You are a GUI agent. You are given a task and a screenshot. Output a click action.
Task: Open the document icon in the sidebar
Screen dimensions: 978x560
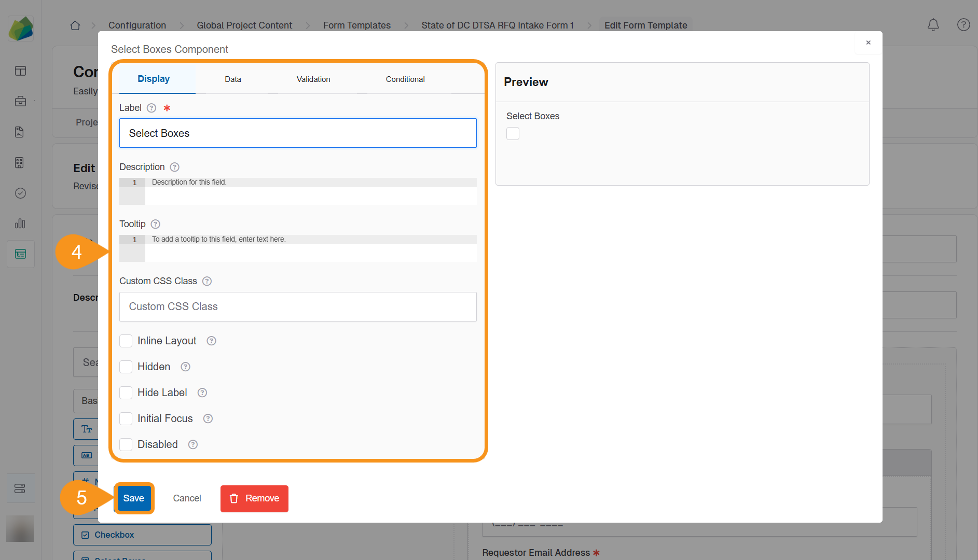[19, 132]
